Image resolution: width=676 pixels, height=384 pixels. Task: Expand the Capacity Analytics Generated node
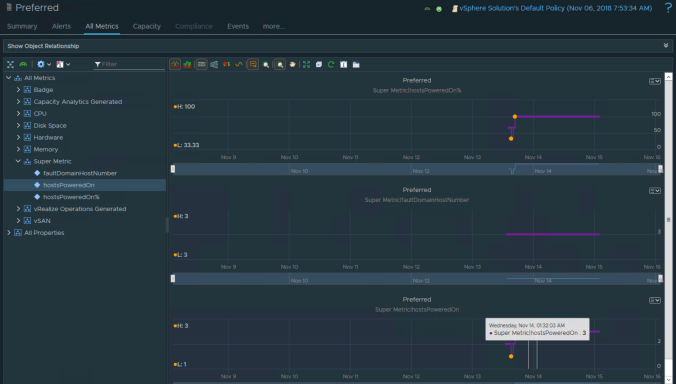(18, 102)
